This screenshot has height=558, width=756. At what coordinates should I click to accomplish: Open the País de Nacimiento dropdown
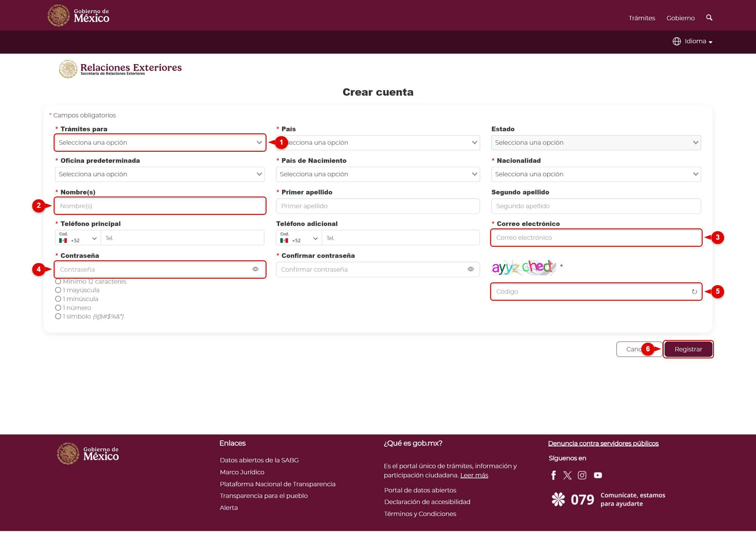coord(378,174)
